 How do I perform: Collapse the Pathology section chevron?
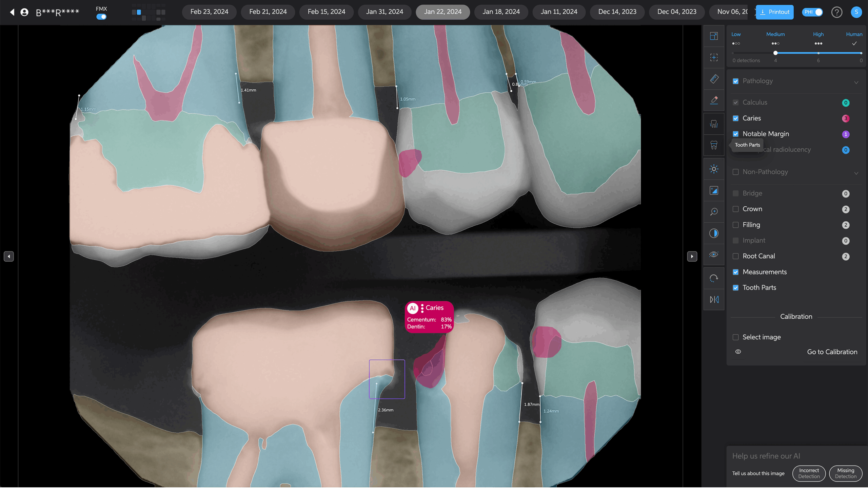[856, 82]
